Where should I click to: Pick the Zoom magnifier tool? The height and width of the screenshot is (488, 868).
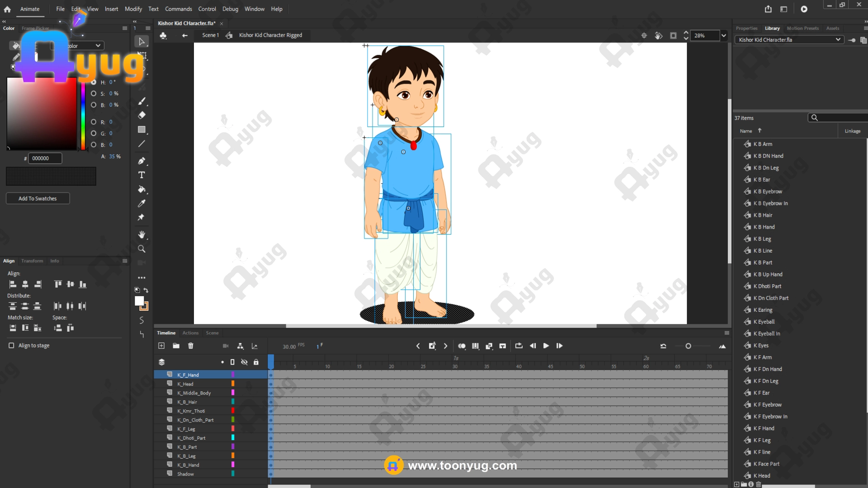click(142, 249)
